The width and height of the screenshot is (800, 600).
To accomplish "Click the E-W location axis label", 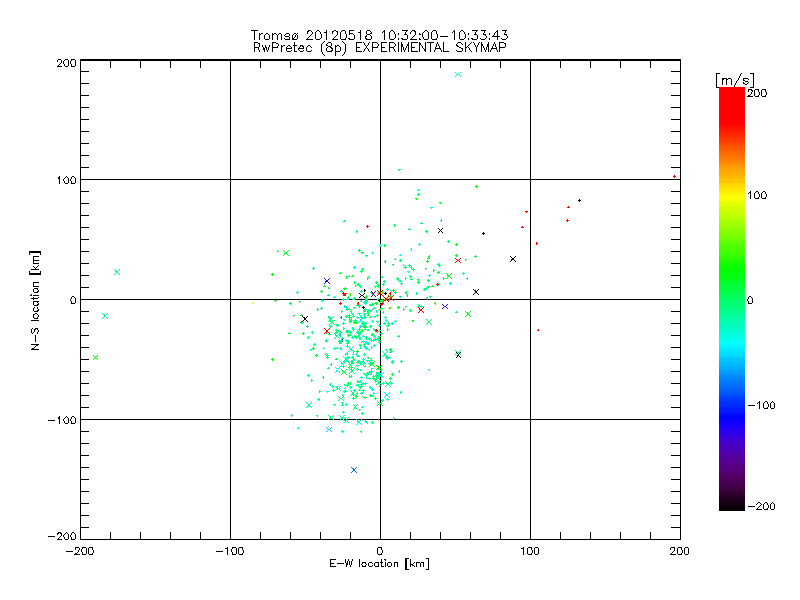I will 379,564.
